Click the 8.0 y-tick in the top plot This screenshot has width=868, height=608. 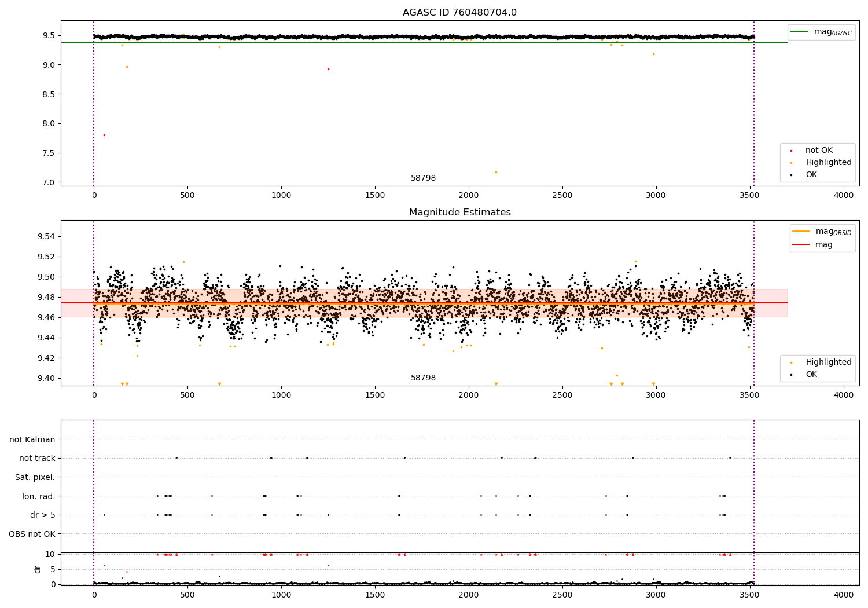pyautogui.click(x=49, y=123)
